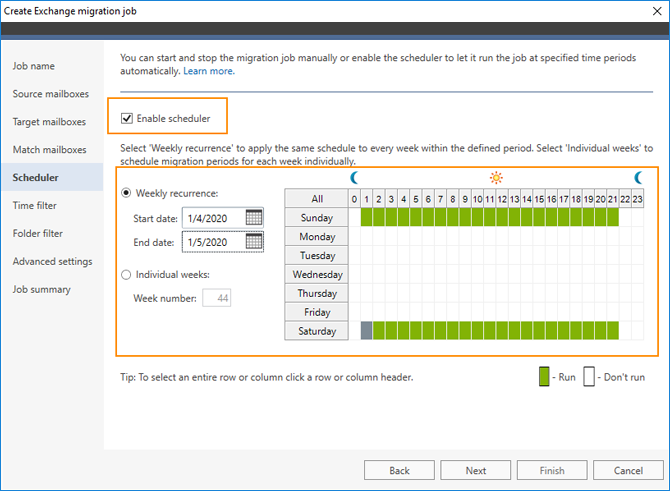
Task: Select the All header in schedule grid
Action: point(317,199)
